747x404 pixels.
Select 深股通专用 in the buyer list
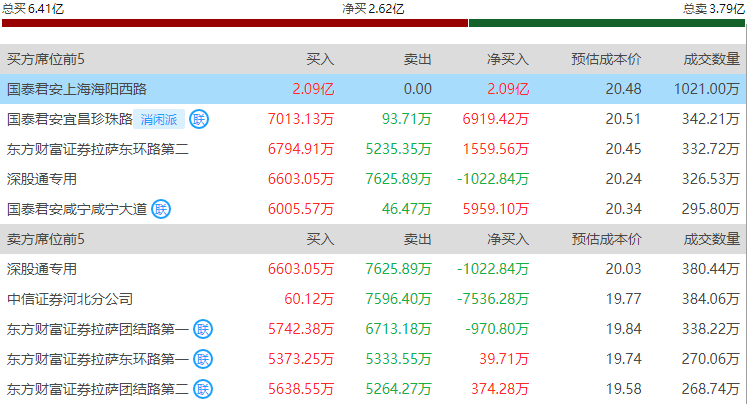tap(42, 179)
